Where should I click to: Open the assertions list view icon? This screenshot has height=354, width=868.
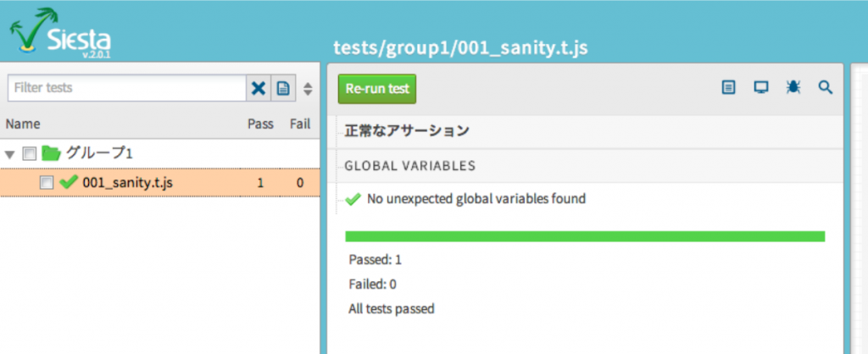tap(729, 87)
